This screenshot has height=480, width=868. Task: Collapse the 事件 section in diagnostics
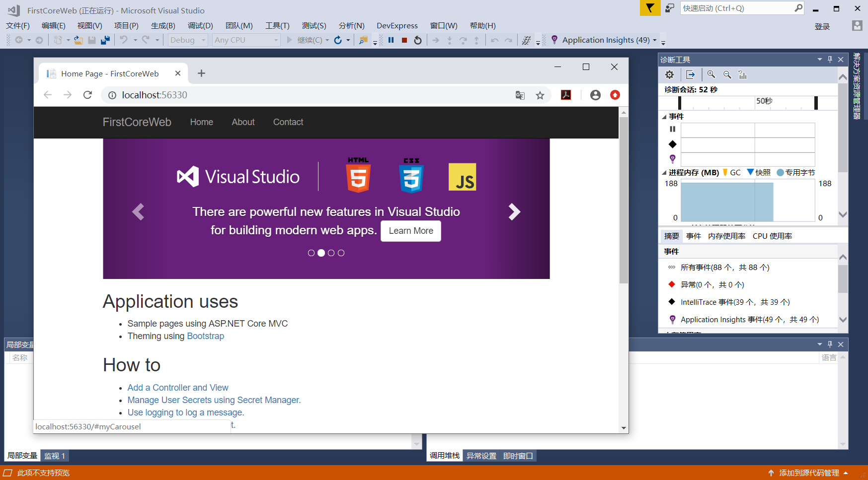[x=665, y=117]
